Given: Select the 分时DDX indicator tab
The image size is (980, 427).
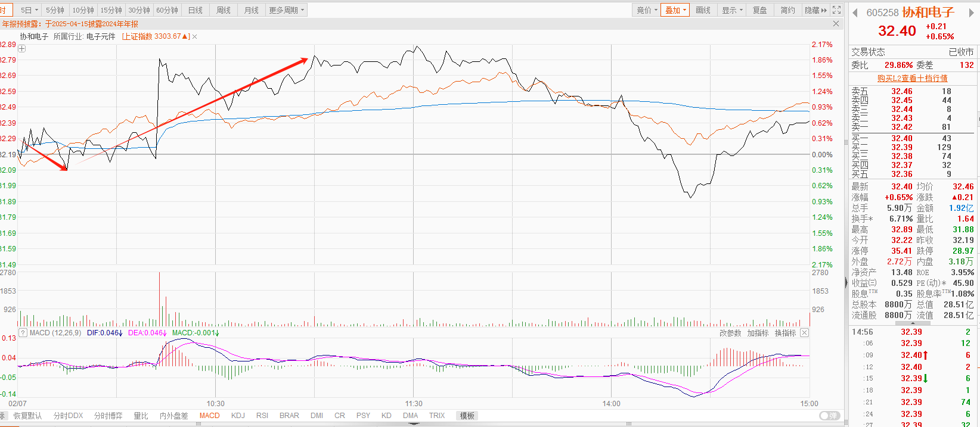Looking at the screenshot, I should click(68, 416).
